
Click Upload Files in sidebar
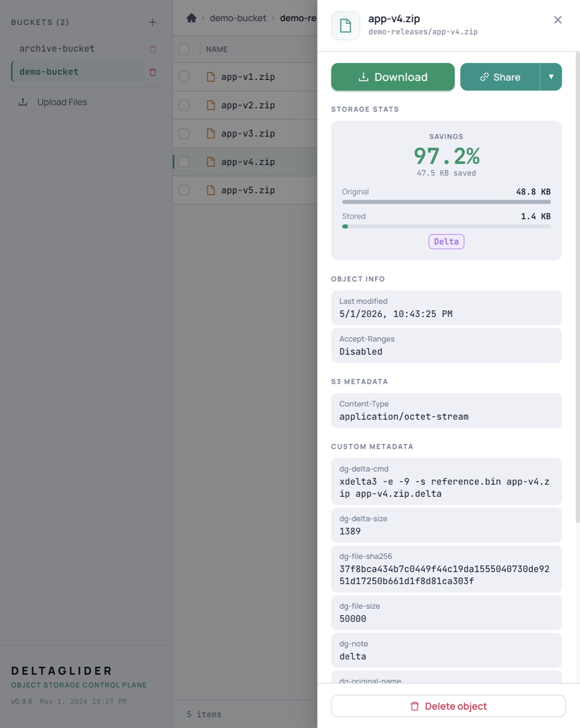click(62, 102)
